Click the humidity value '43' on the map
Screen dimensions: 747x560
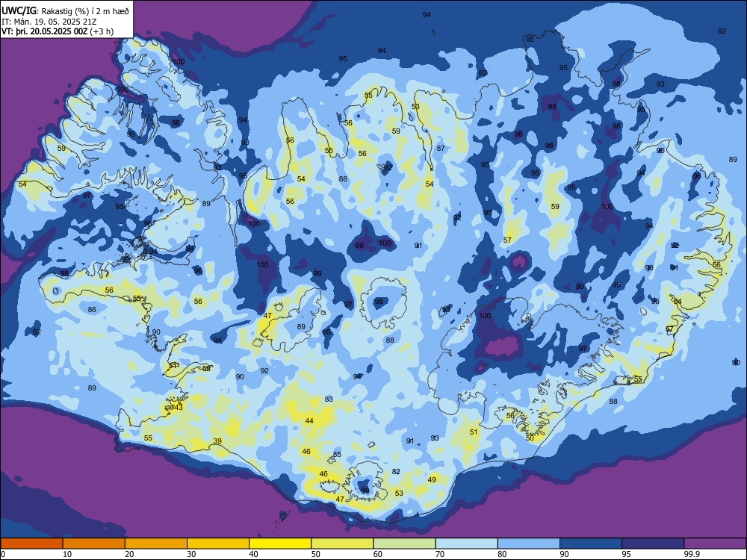[x=179, y=407]
